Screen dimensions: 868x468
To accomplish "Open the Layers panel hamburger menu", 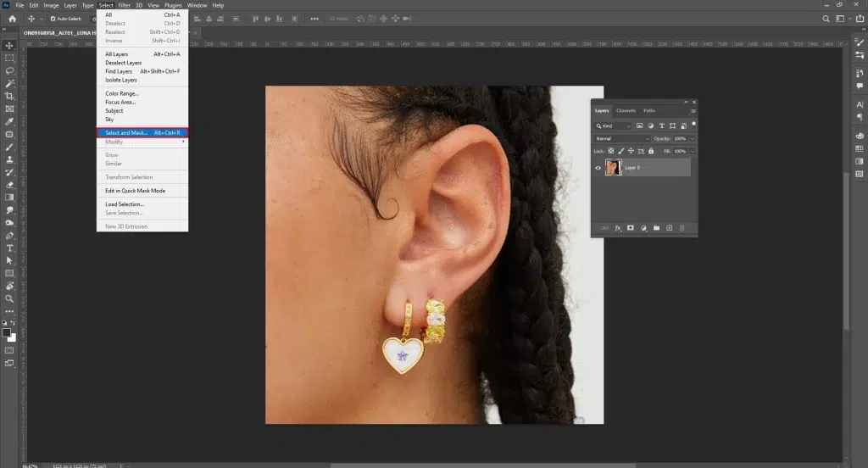I will [x=693, y=111].
